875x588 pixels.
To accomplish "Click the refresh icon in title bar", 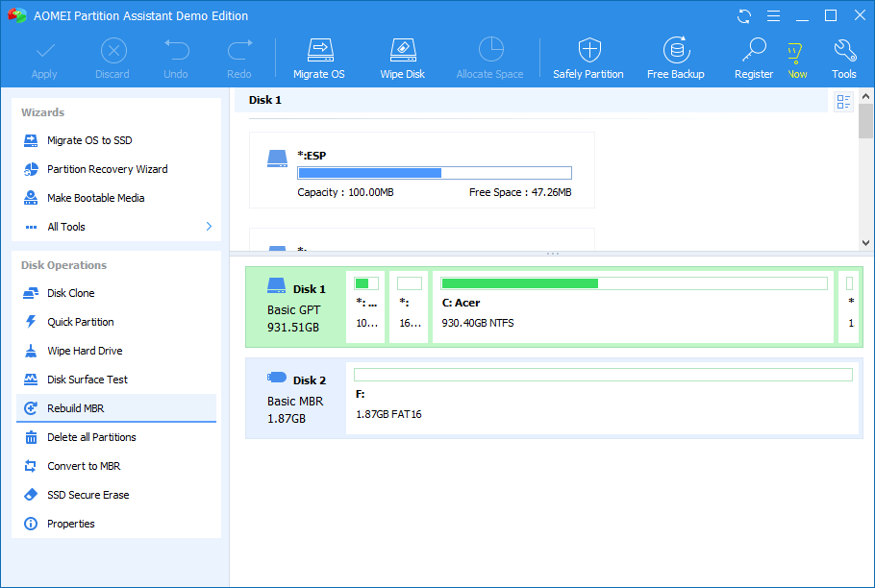I will click(x=744, y=15).
